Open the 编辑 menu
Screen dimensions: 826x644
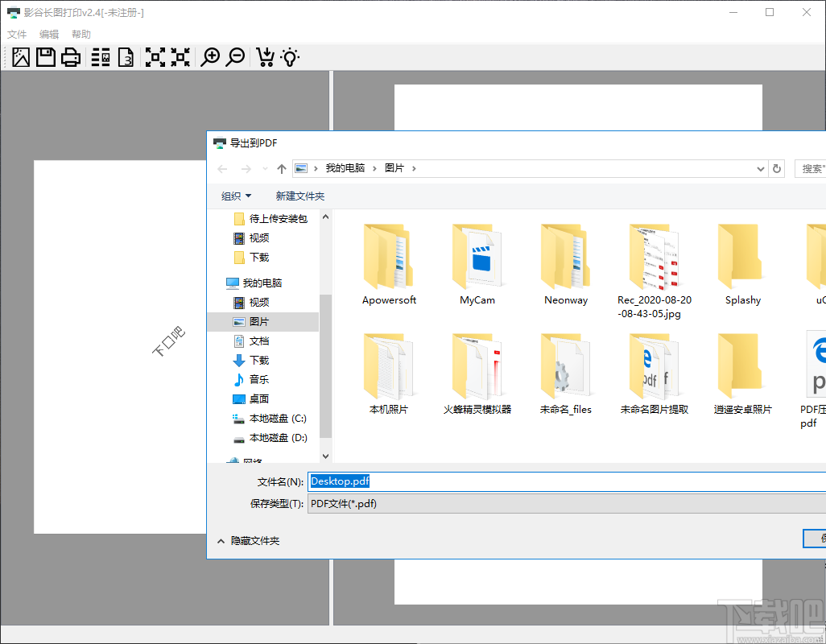coord(49,35)
